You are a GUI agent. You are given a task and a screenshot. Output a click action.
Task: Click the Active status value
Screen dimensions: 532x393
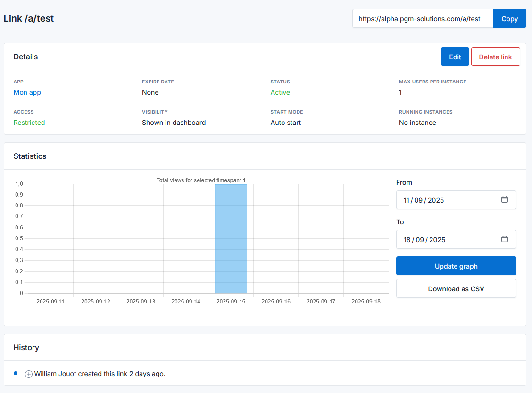click(280, 92)
